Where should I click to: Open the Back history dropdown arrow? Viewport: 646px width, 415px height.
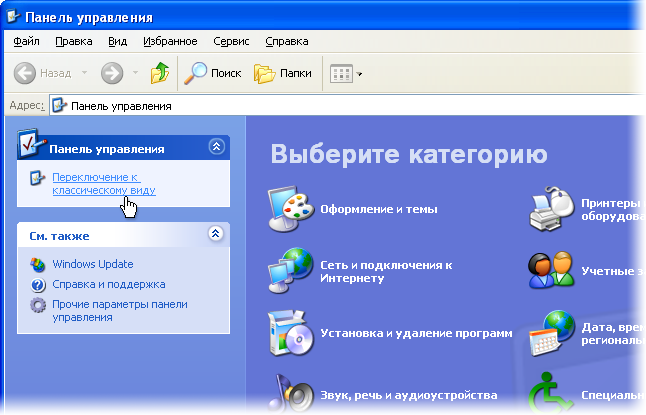click(84, 73)
